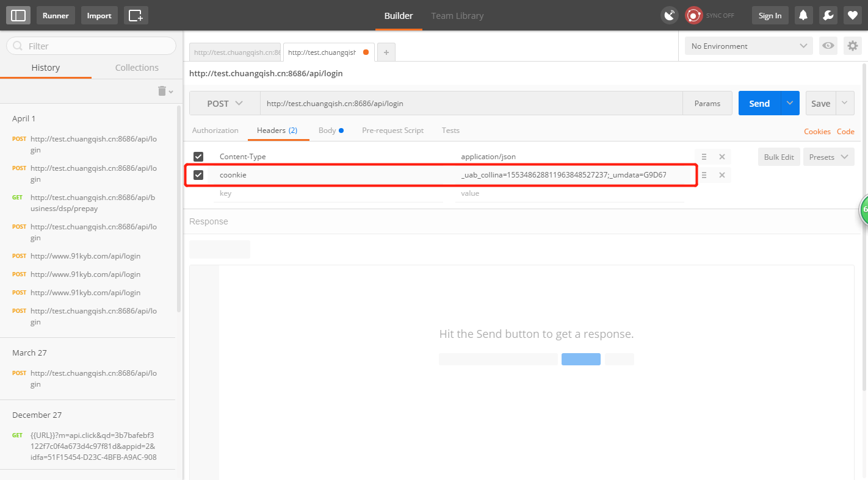Switch to the Builder tab
The image size is (868, 480).
pyautogui.click(x=399, y=16)
